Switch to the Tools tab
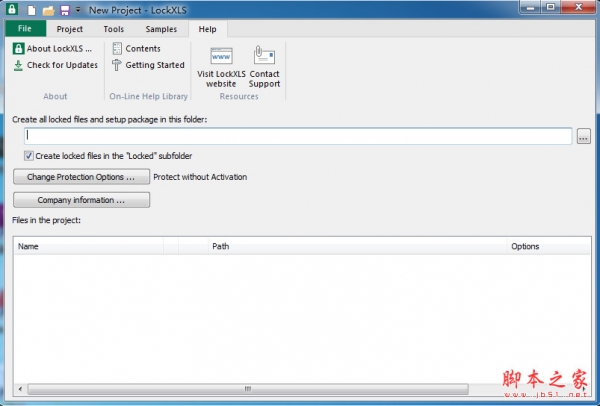The height and width of the screenshot is (406, 600). coord(114,29)
